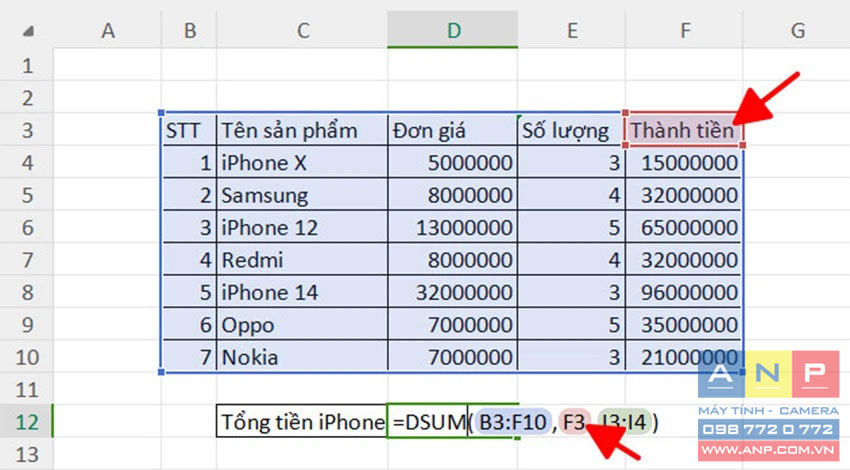
Task: Select column B header
Action: [189, 30]
